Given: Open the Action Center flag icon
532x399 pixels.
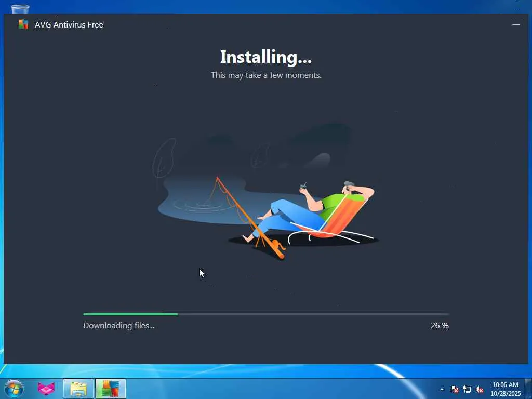Looking at the screenshot, I should (x=455, y=389).
